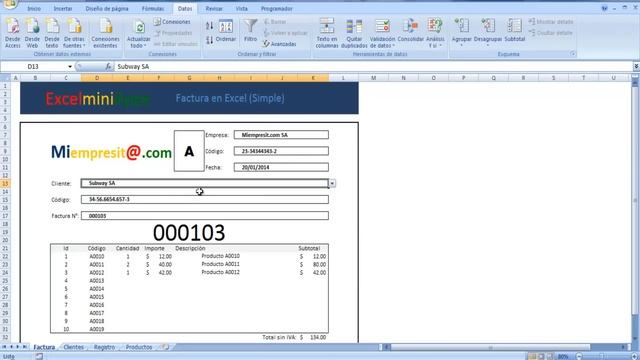The width and height of the screenshot is (640, 360).
Task: Import data with Desde Access
Action: 13,33
